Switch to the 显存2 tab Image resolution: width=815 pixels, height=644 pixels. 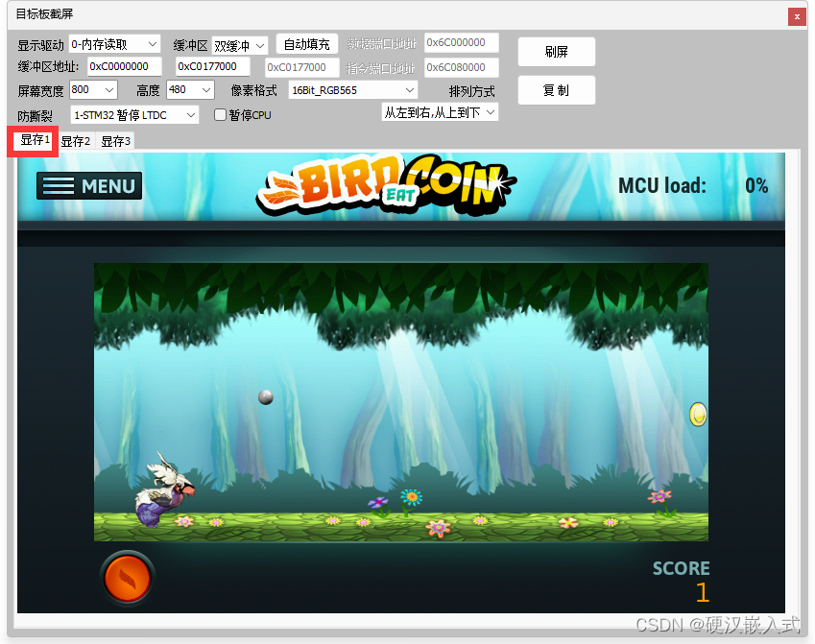tap(76, 141)
